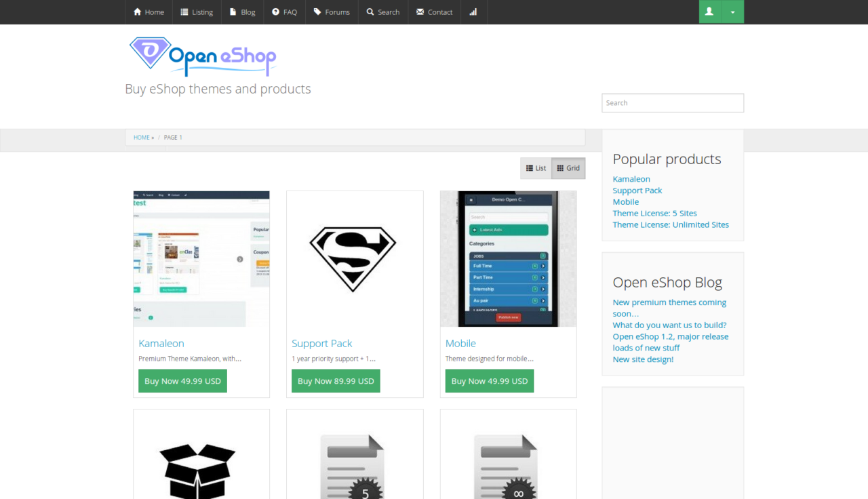Open the FAQ nav item
Viewport: 868px width, 499px height.
284,12
